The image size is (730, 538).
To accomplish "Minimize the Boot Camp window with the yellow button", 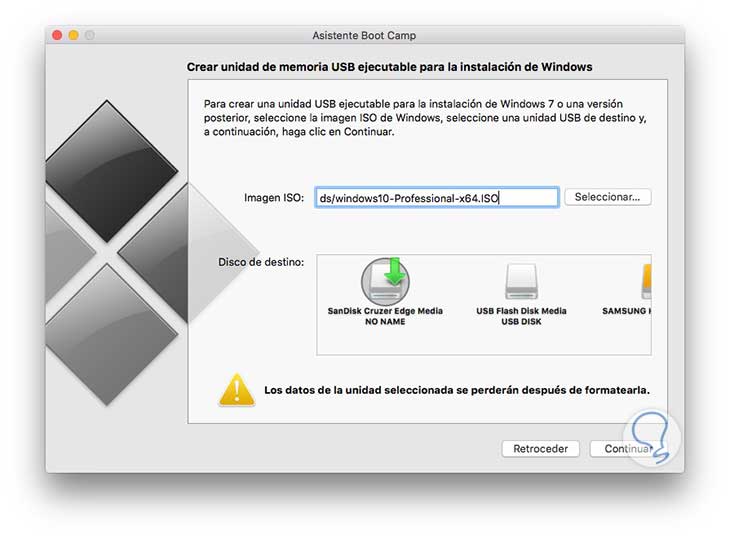I will point(74,35).
